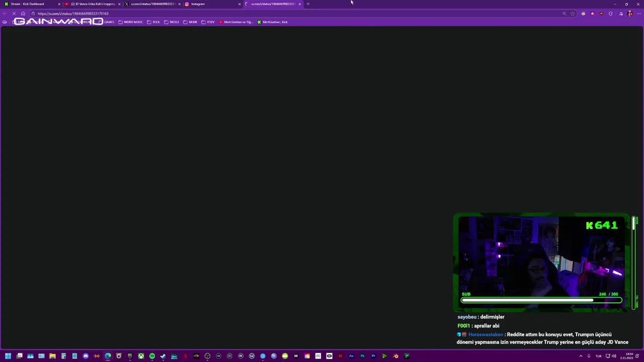The image size is (644, 362).
Task: Open the TOOL bookmarks folder
Action: (x=154, y=22)
